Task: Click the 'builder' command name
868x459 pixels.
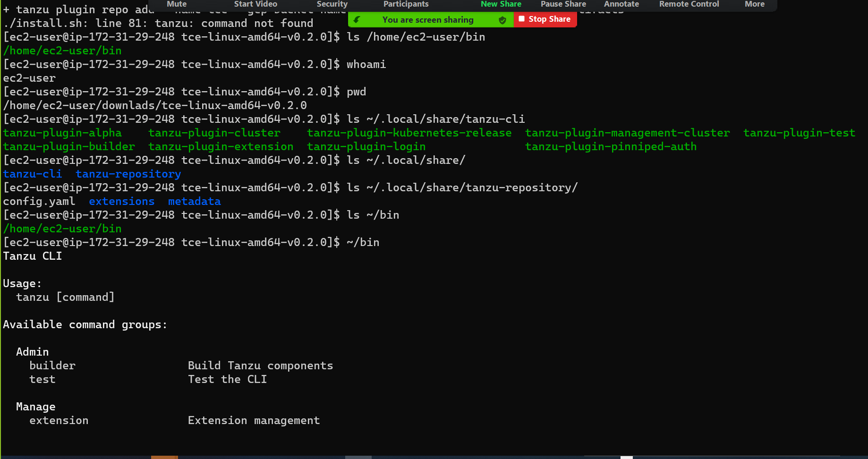Action: click(x=52, y=366)
